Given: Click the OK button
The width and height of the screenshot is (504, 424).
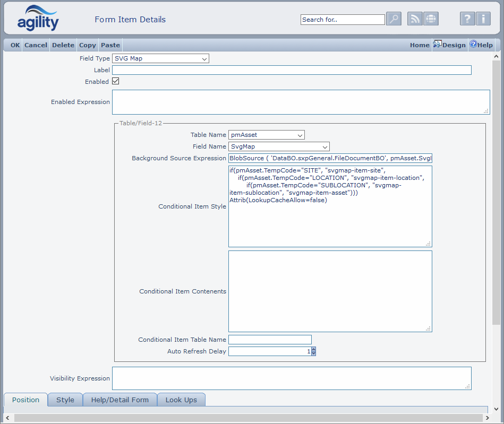Looking at the screenshot, I should pyautogui.click(x=15, y=45).
